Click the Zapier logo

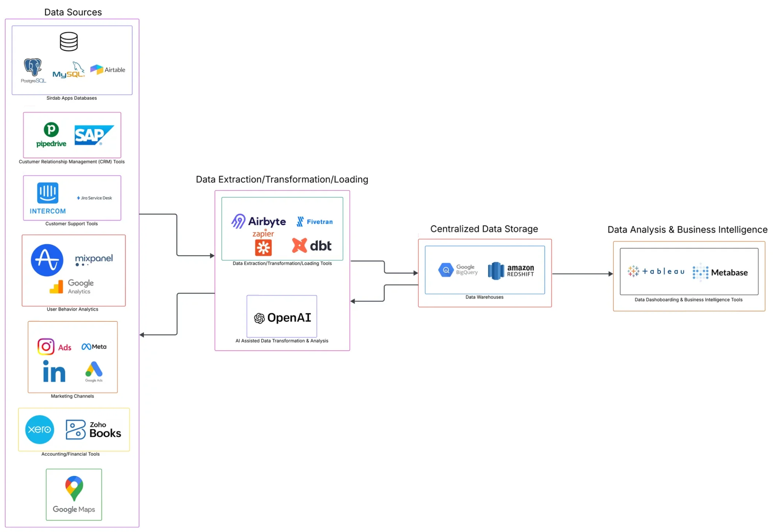click(263, 243)
